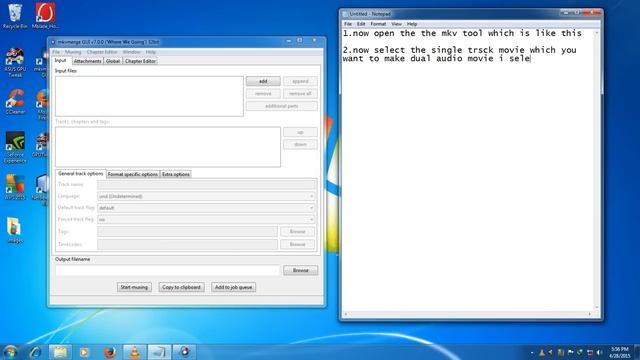This screenshot has width=640, height=360.
Task: Click the Timecodes input field
Action: tap(187, 244)
